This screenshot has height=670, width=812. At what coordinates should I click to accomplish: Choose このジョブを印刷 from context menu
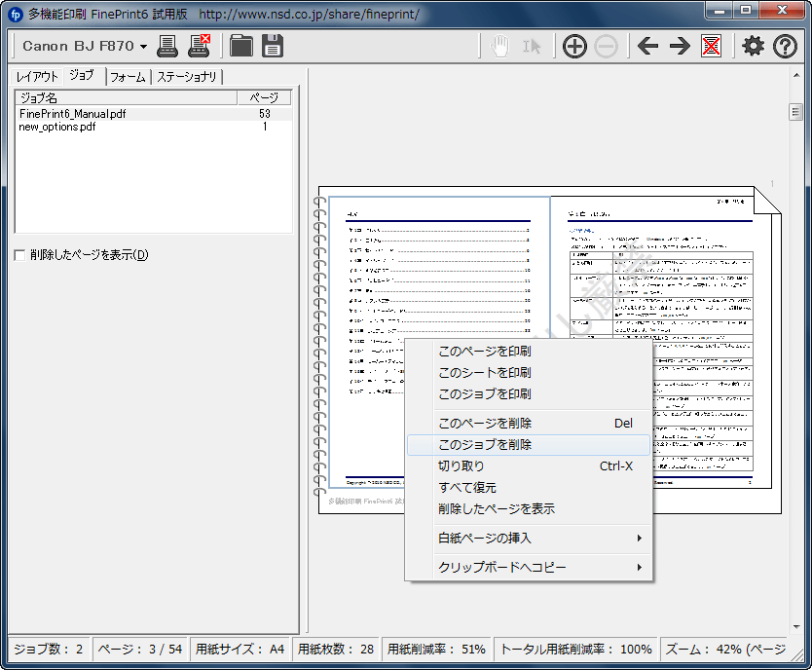tap(529, 394)
